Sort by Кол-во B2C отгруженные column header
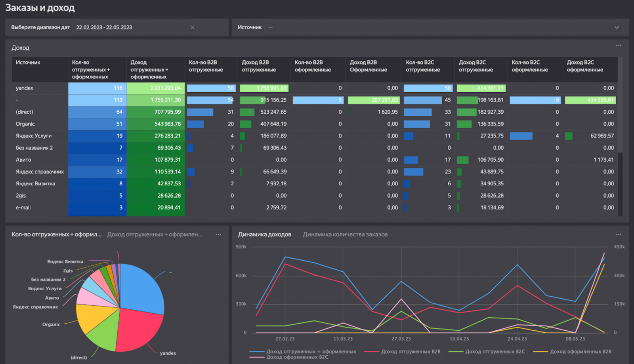This screenshot has width=634, height=364. (422, 66)
